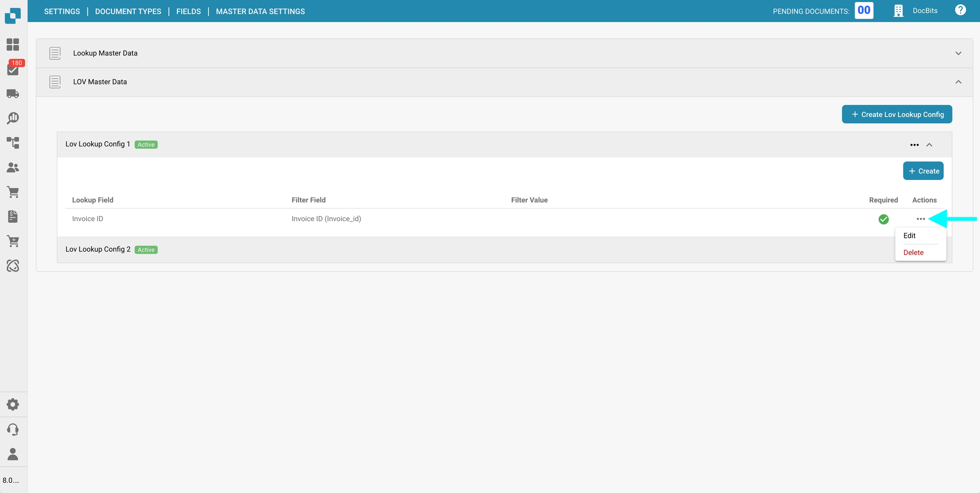Click the delivery truck sidebar icon
Screen dimensions: 980x493
[13, 94]
